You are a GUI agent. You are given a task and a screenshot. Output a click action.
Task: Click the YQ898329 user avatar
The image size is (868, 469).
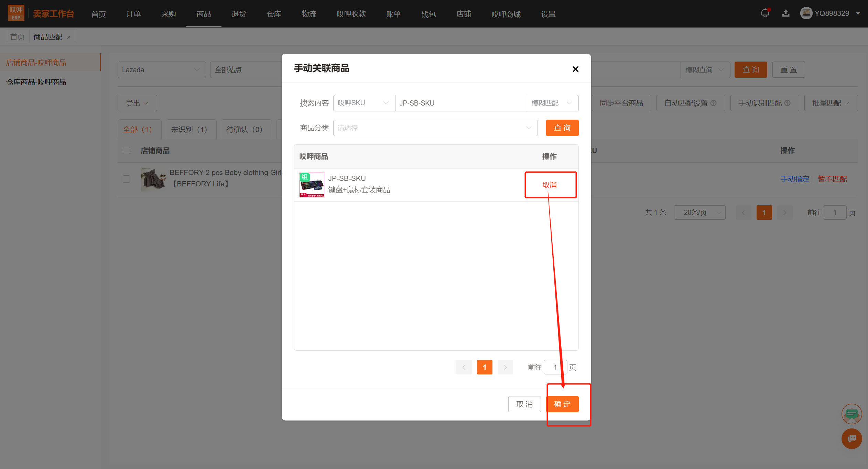806,13
